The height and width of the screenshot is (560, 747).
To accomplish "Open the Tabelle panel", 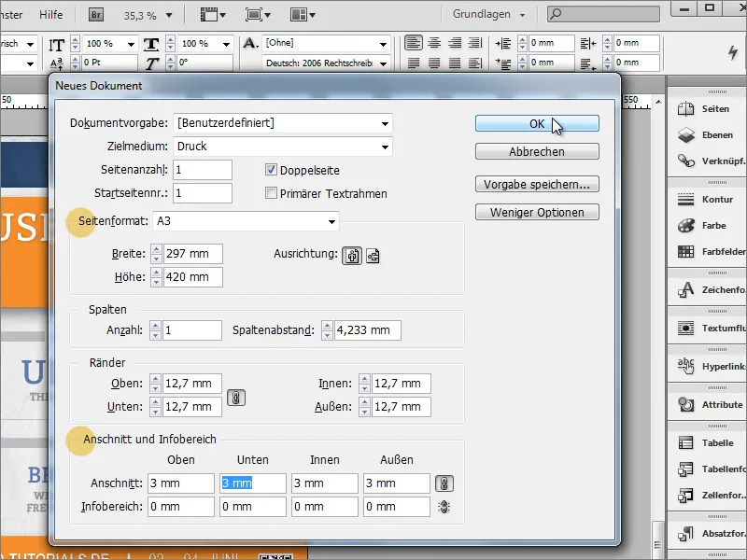I will [x=708, y=442].
